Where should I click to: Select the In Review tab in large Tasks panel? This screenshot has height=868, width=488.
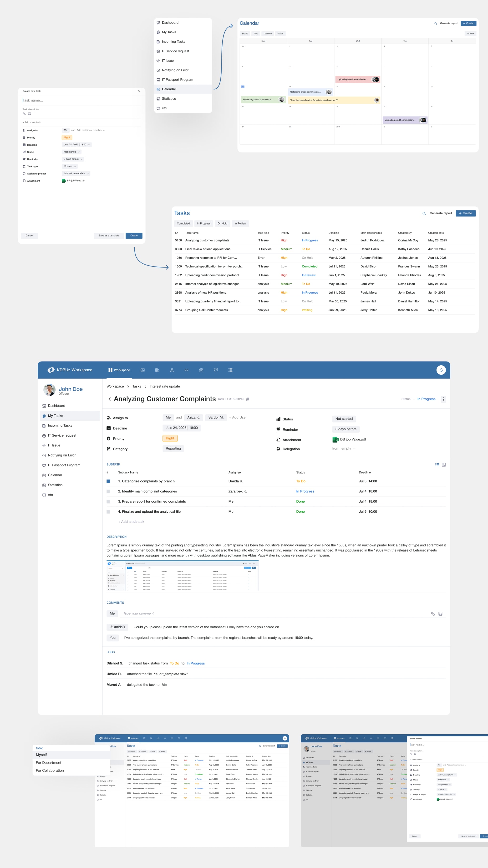click(240, 223)
